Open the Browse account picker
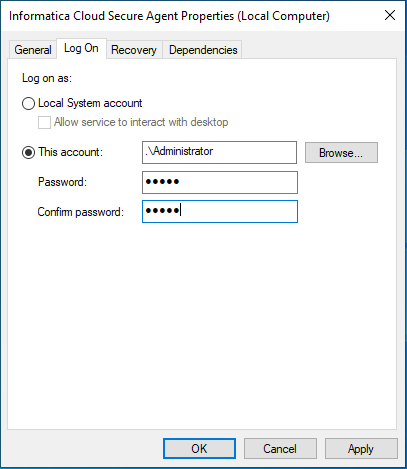 point(341,153)
